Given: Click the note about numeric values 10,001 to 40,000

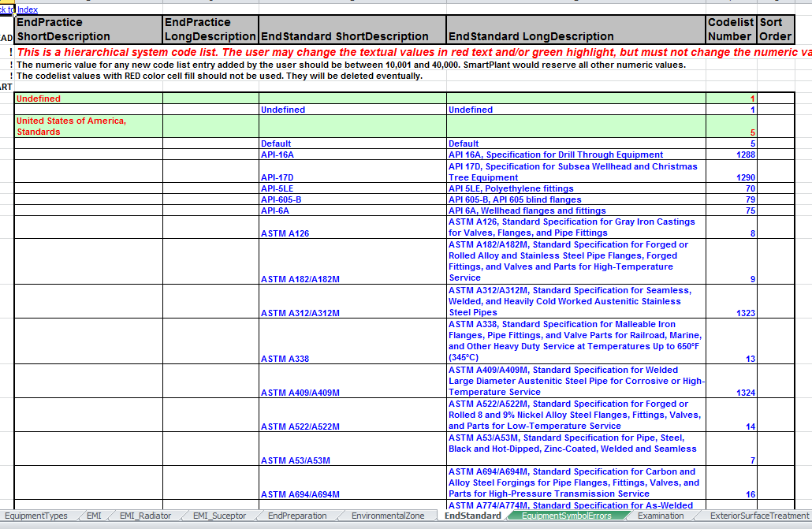Looking at the screenshot, I should point(351,65).
